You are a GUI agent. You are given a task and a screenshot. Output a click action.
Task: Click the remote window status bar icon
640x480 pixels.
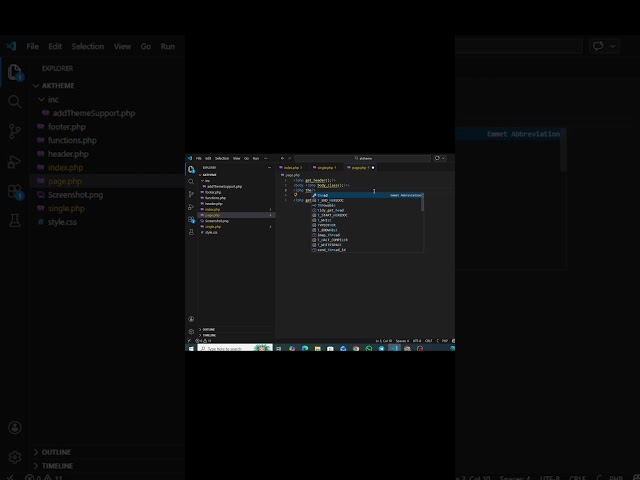(x=189, y=341)
